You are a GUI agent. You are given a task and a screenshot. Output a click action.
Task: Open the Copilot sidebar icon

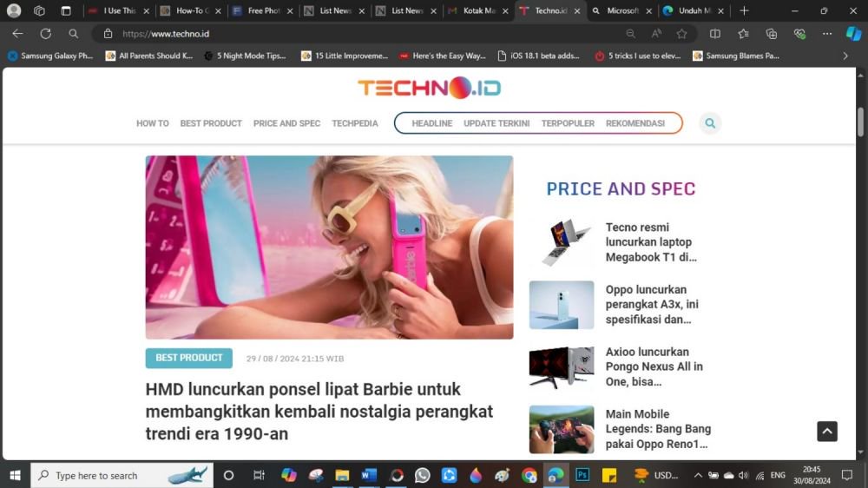[x=853, y=34]
